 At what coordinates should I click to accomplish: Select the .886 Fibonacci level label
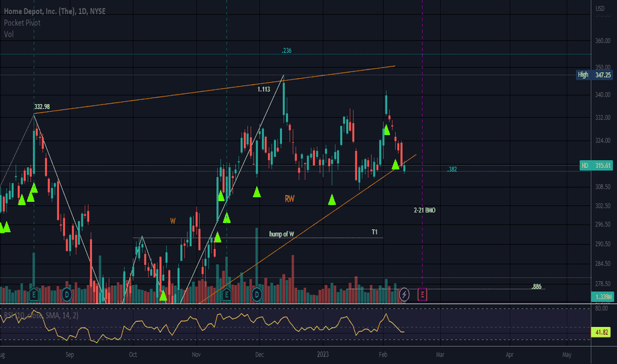tap(536, 287)
